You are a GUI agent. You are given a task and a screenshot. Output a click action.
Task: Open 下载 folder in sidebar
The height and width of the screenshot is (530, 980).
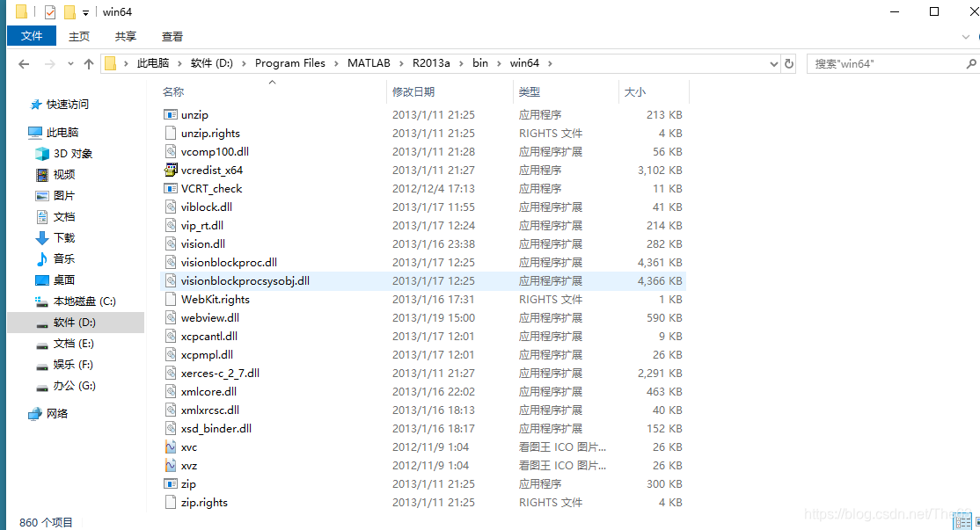pyautogui.click(x=63, y=238)
